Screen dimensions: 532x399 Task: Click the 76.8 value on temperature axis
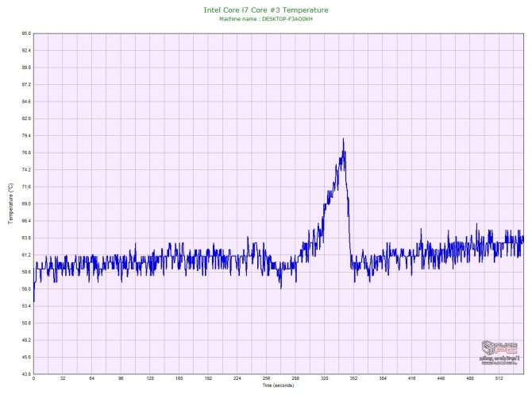(26, 153)
